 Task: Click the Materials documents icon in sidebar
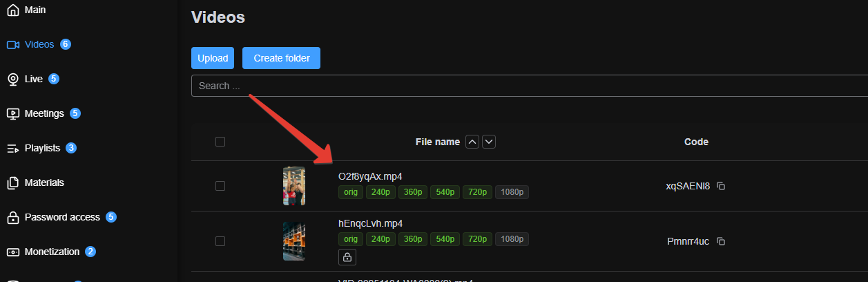[12, 183]
